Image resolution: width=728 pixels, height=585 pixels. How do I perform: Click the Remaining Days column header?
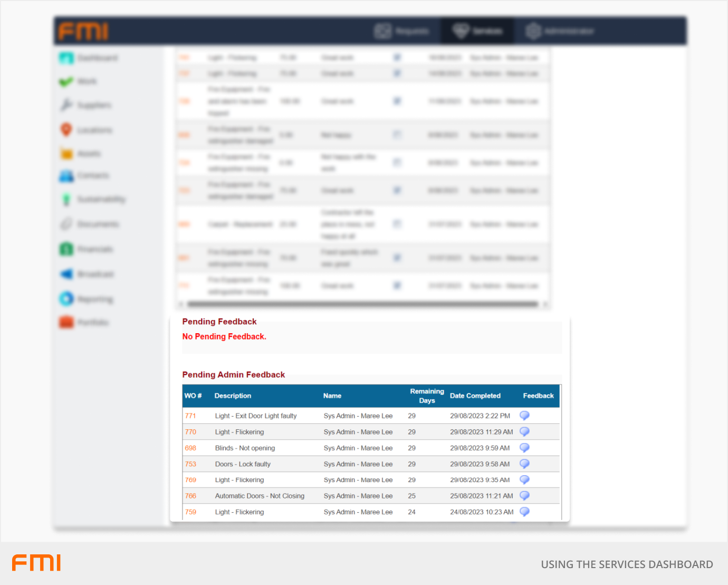427,395
